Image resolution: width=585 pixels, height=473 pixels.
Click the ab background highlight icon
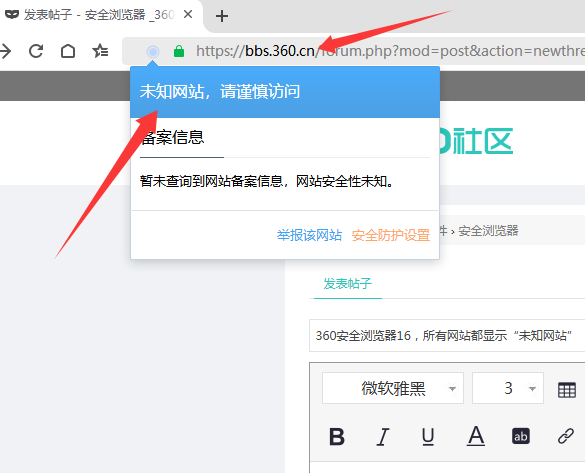click(520, 436)
